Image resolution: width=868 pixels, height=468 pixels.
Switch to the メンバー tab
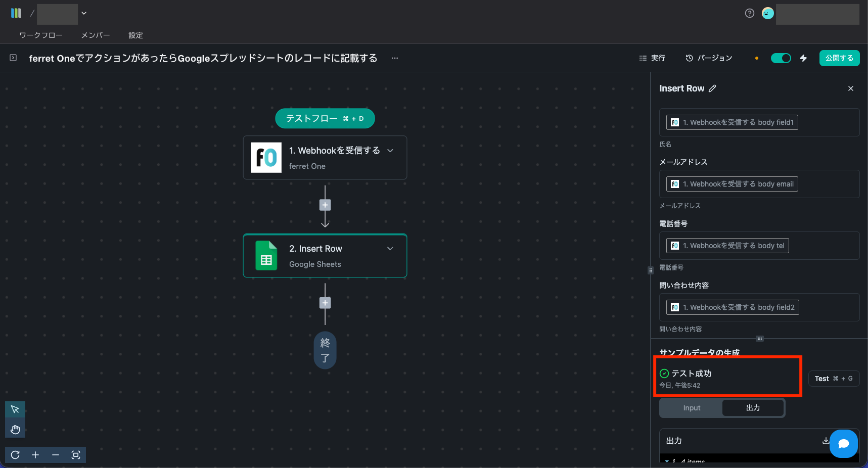(x=96, y=35)
